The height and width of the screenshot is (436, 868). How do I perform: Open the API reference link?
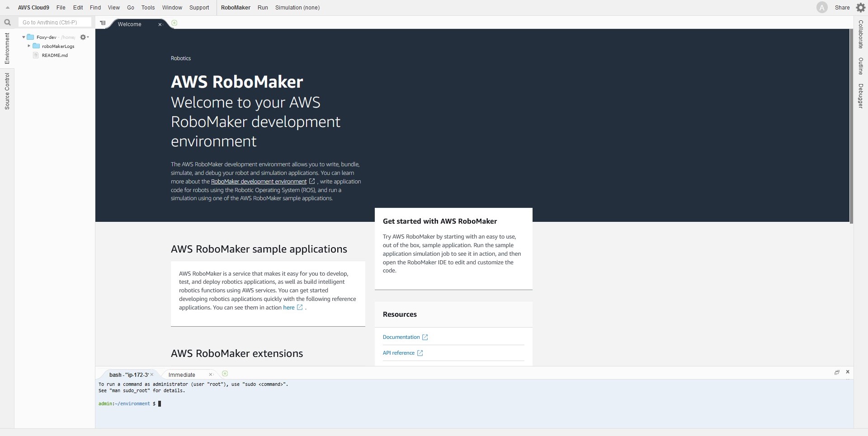pyautogui.click(x=398, y=353)
